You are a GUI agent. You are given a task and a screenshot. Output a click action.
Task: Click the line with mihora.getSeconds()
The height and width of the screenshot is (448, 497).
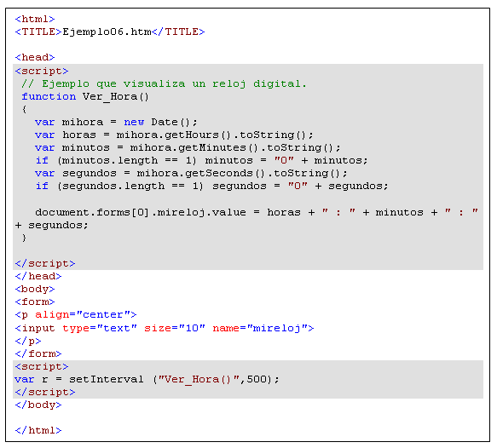191,173
